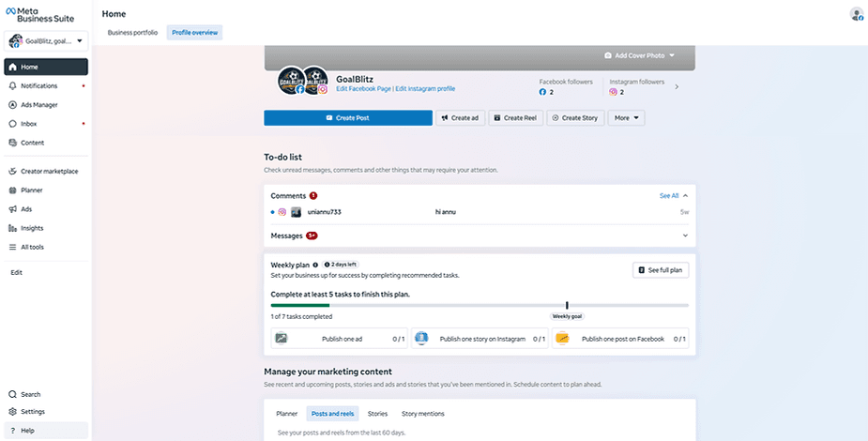Click See All link in Comments
This screenshot has width=868, height=441.
669,196
